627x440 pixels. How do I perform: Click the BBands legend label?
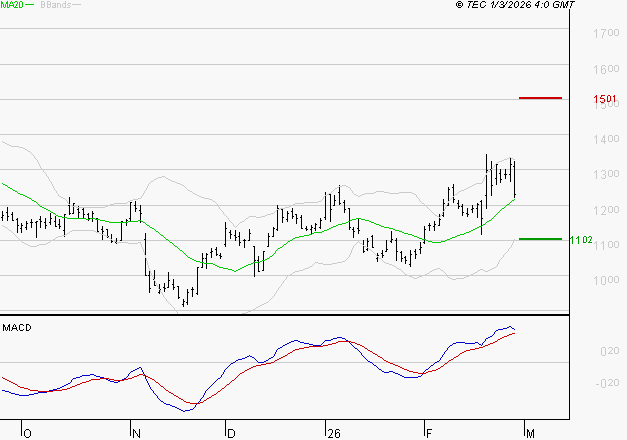56,5
